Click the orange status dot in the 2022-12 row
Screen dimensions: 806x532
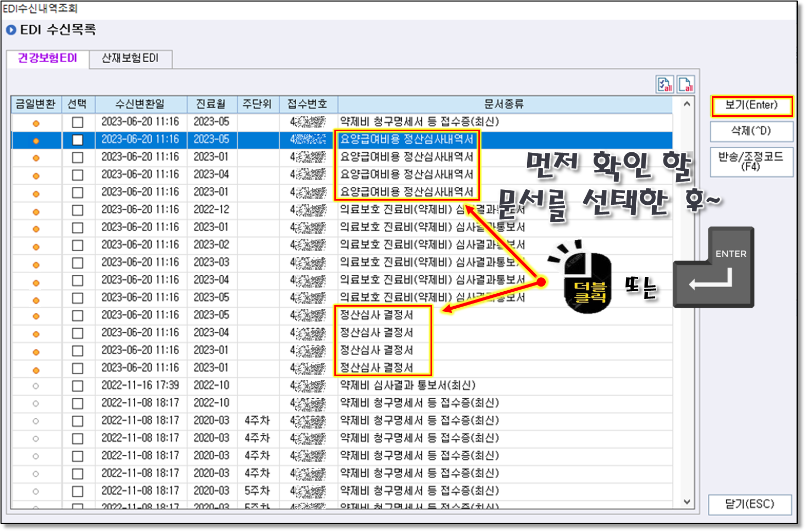[36, 211]
